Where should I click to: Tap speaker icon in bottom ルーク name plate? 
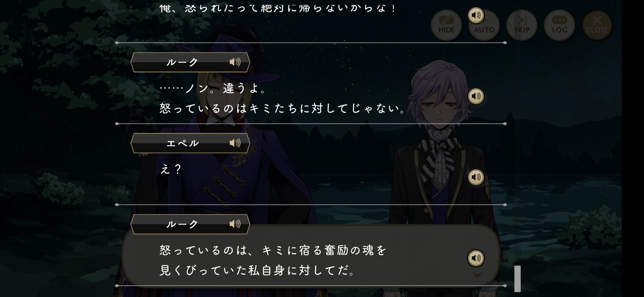click(235, 224)
